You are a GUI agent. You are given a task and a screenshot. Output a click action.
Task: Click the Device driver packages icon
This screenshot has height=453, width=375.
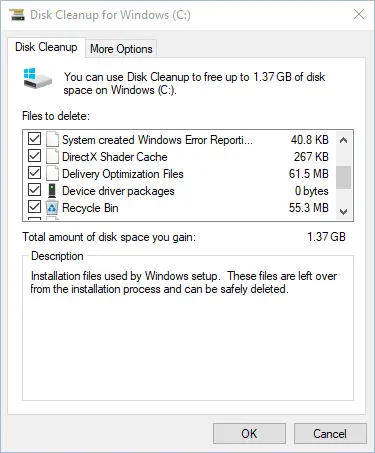52,191
